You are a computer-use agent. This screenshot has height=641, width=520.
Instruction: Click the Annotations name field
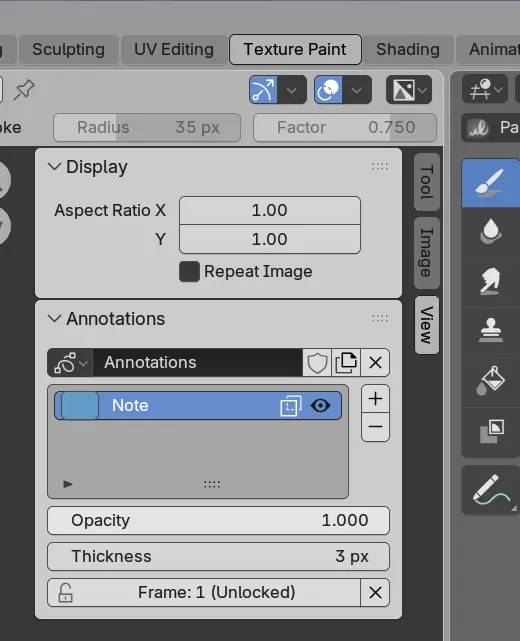[198, 363]
